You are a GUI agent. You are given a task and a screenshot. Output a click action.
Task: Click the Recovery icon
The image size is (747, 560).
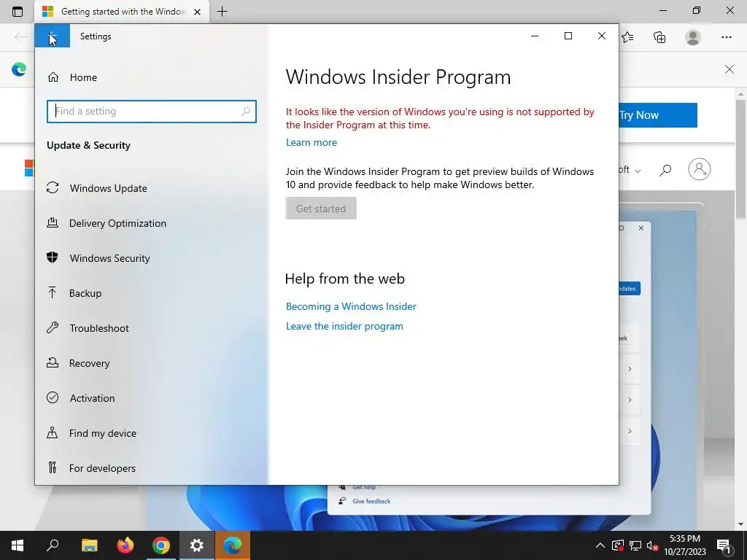point(53,362)
